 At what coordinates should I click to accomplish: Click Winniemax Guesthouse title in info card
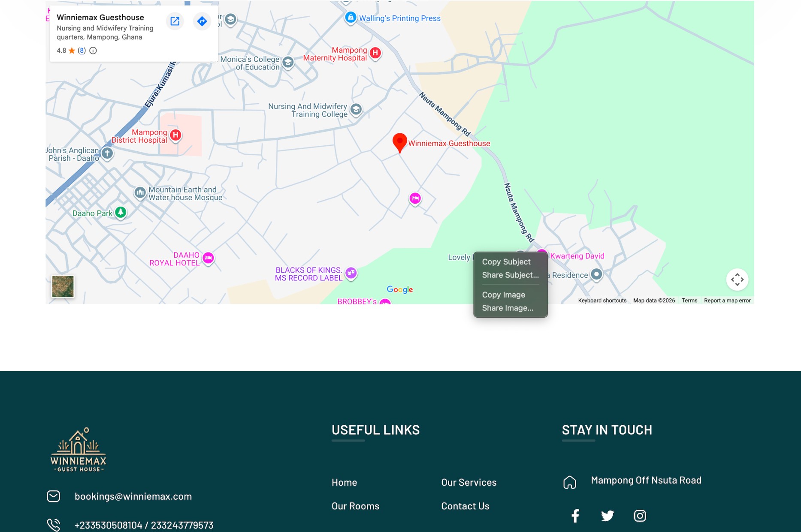(100, 17)
